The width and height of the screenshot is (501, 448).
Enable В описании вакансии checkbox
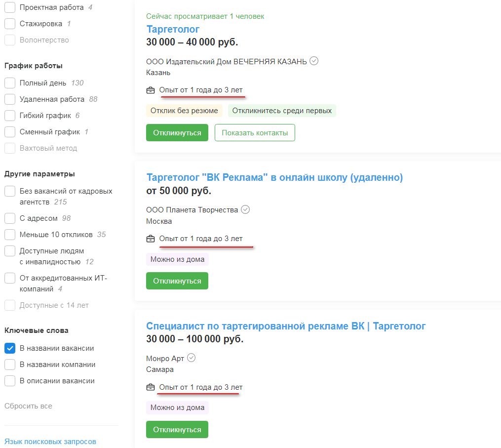(x=10, y=381)
